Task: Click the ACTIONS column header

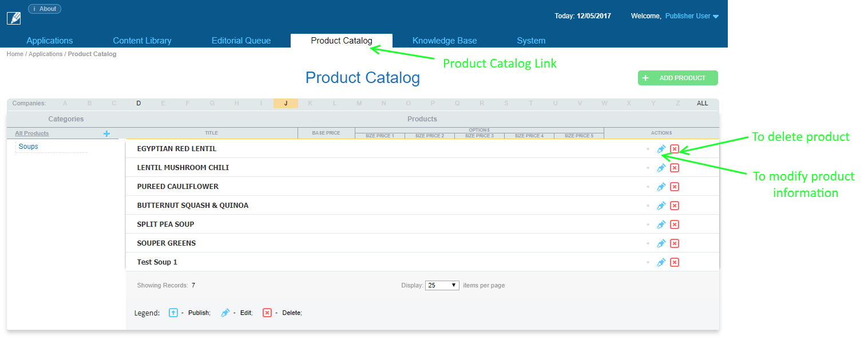Action: click(661, 133)
